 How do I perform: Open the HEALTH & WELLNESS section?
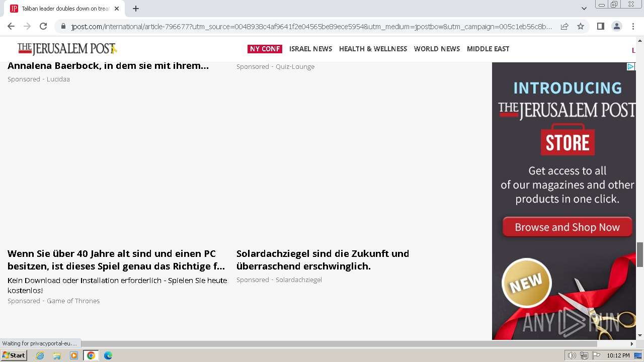373,49
